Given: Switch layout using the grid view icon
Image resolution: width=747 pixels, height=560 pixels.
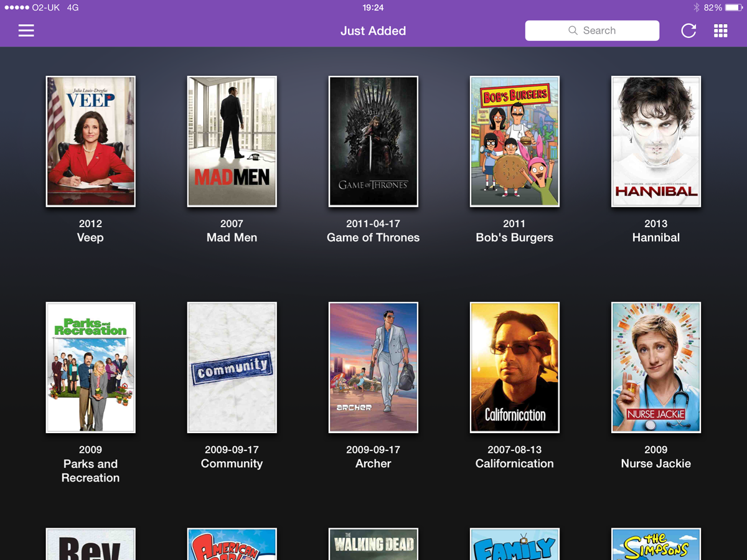Looking at the screenshot, I should coord(721,30).
